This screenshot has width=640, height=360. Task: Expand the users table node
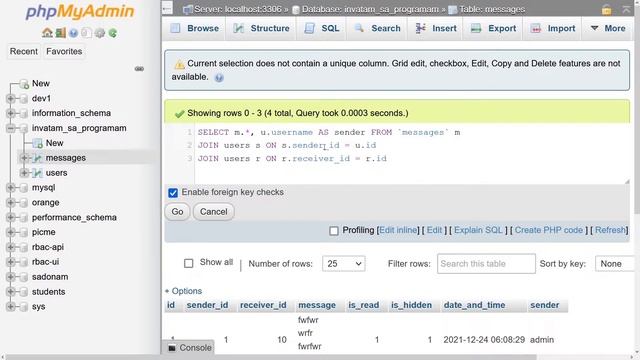24,173
